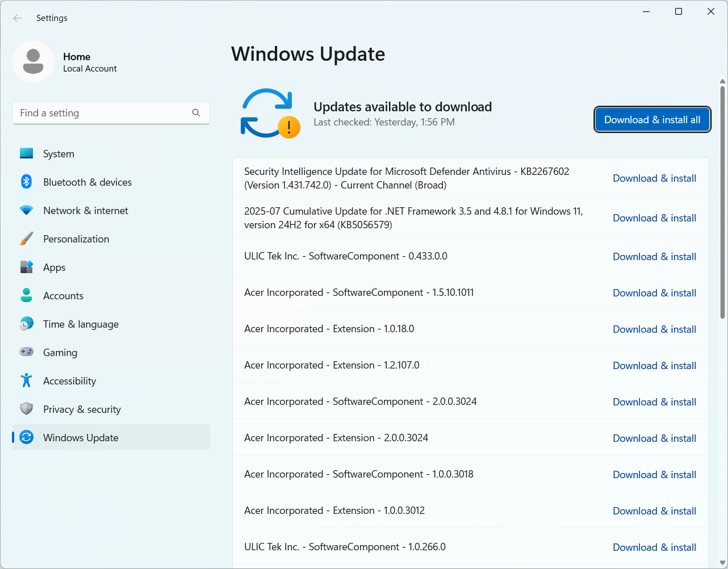Download & install Acer Extension 2.0.0.3024

pos(654,438)
